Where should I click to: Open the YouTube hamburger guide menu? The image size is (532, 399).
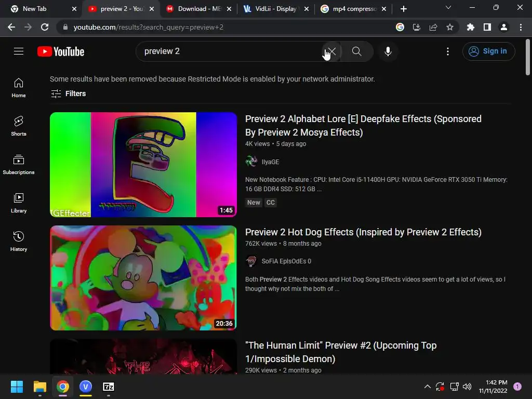coord(19,51)
